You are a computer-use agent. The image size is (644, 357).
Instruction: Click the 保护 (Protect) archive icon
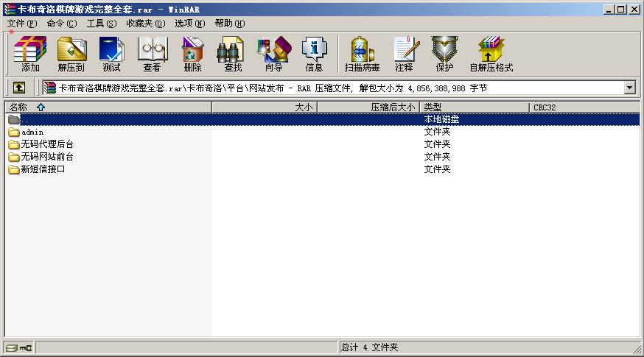(x=444, y=54)
